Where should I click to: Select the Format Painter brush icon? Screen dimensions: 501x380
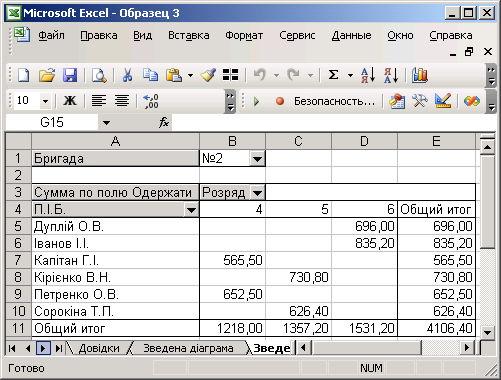(208, 75)
